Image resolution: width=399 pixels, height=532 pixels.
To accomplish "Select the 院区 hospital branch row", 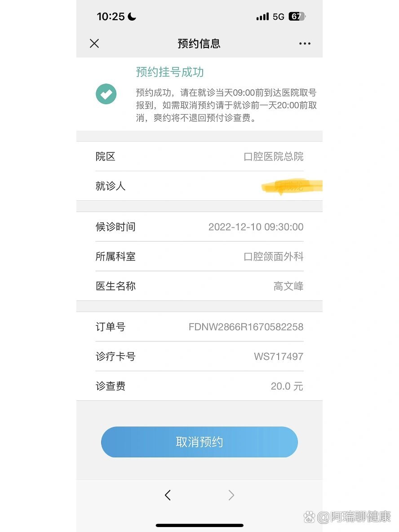I will pyautogui.click(x=199, y=156).
